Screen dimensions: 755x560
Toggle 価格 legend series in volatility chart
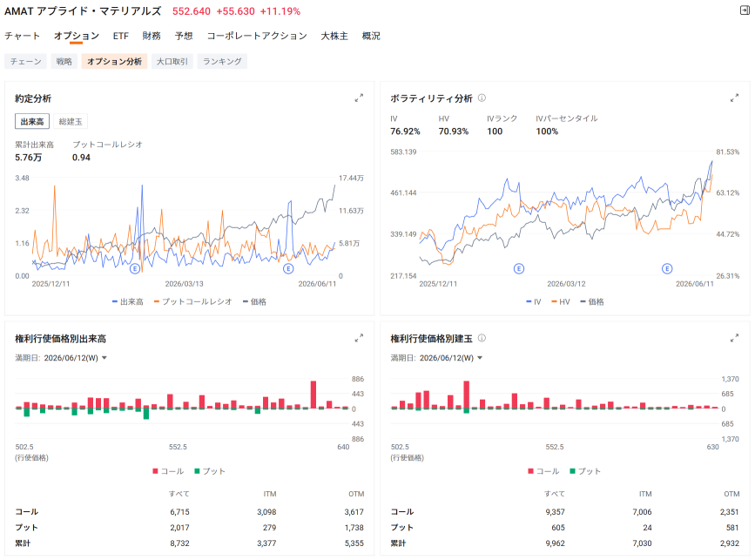tap(592, 302)
